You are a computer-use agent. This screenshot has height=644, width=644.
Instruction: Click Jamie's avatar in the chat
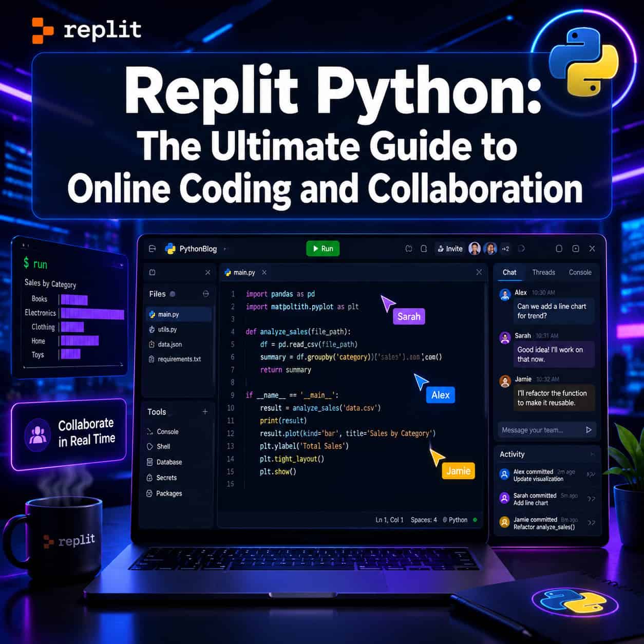tap(505, 381)
